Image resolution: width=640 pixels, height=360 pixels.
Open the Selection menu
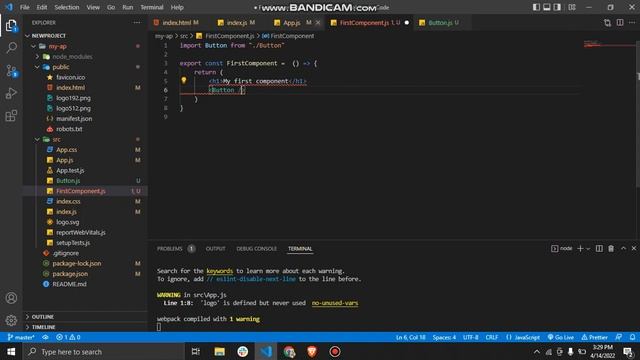pos(67,7)
